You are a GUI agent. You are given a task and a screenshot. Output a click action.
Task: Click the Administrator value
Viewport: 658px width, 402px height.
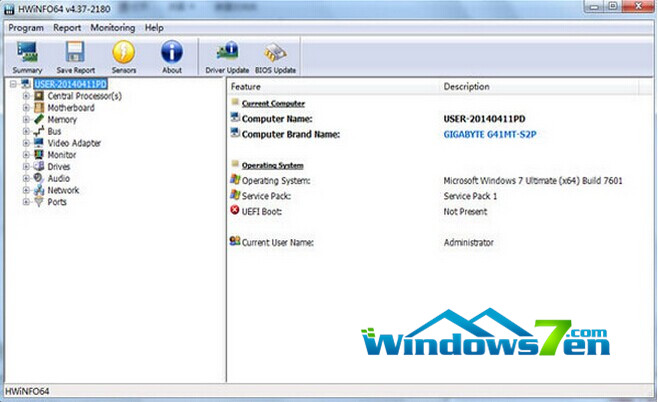(468, 243)
